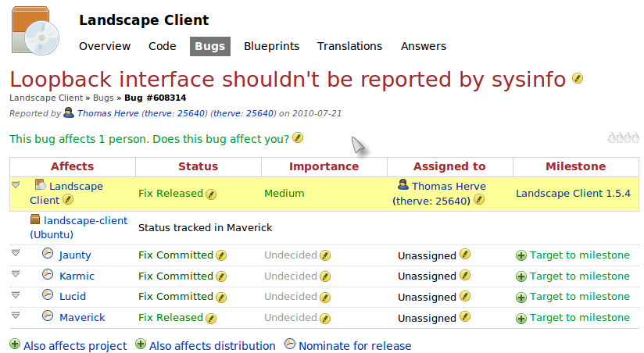Click 'Nominate for release' link
The image size is (644, 353).
tap(354, 346)
